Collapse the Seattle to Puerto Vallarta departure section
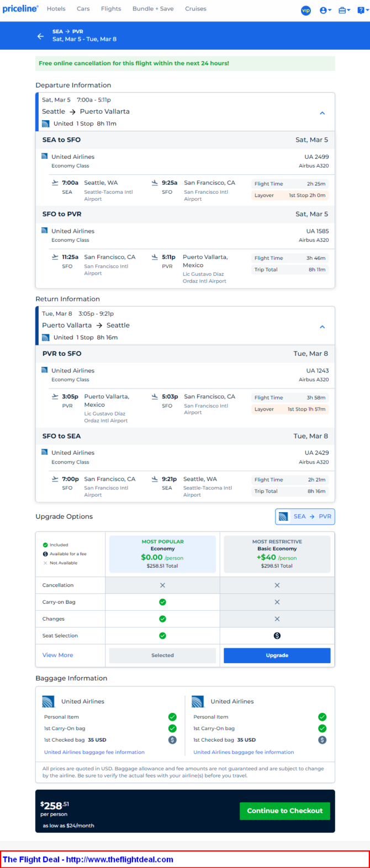Viewport: 370px width, 868px height. point(323,113)
